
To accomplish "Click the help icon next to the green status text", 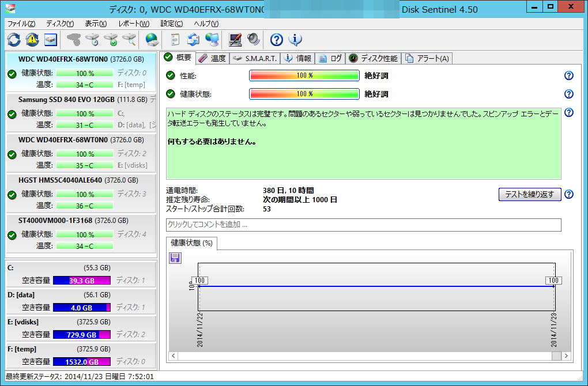I will [569, 112].
